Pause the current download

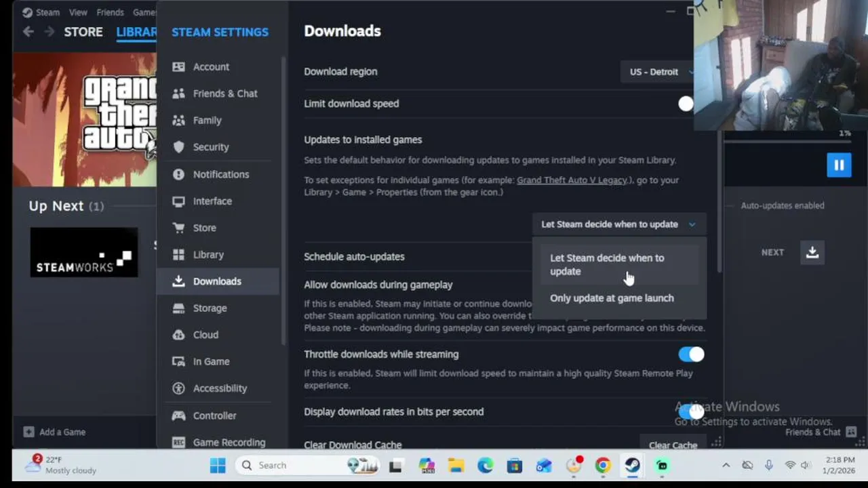(x=839, y=165)
